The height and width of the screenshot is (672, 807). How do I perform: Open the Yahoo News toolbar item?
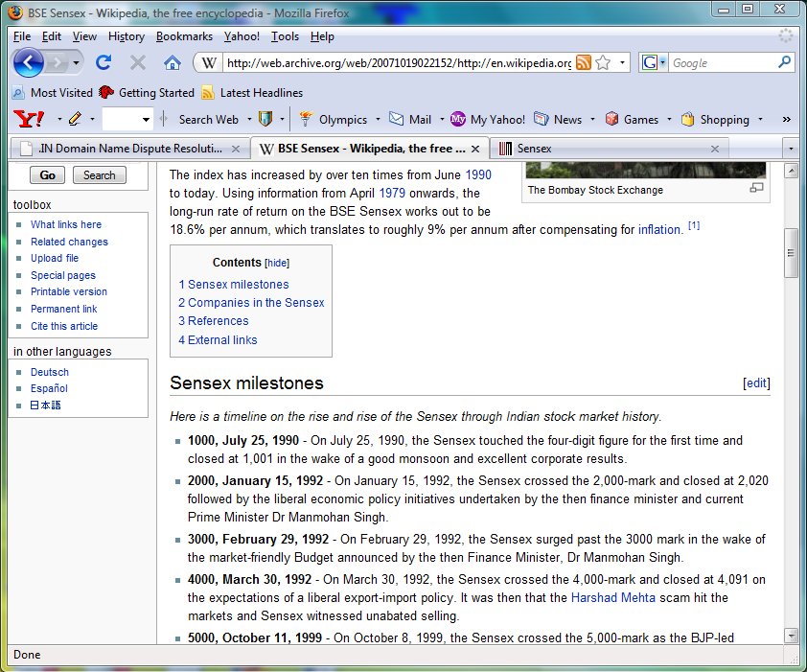(x=558, y=120)
